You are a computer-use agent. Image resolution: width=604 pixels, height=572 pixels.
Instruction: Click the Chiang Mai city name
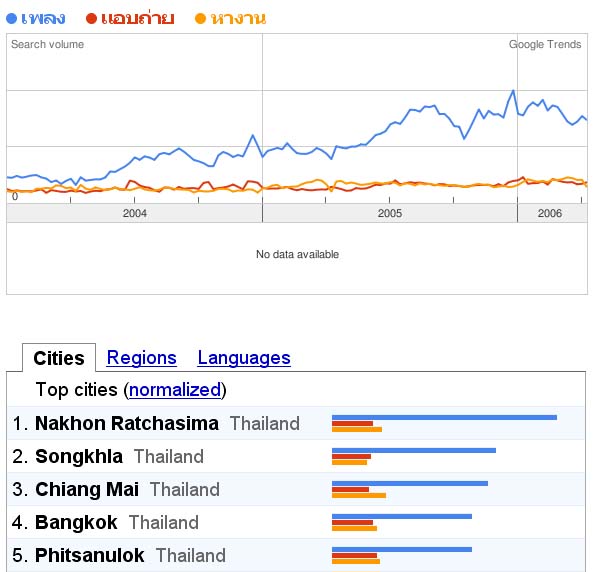(87, 490)
